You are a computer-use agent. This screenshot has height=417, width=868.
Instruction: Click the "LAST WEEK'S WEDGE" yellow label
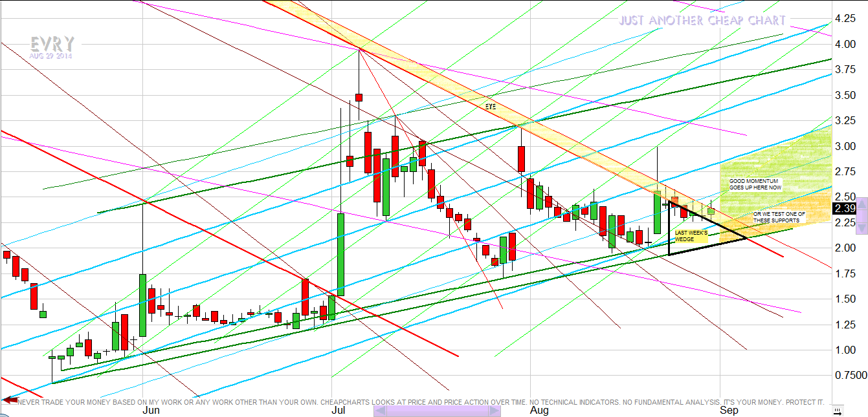pyautogui.click(x=690, y=236)
